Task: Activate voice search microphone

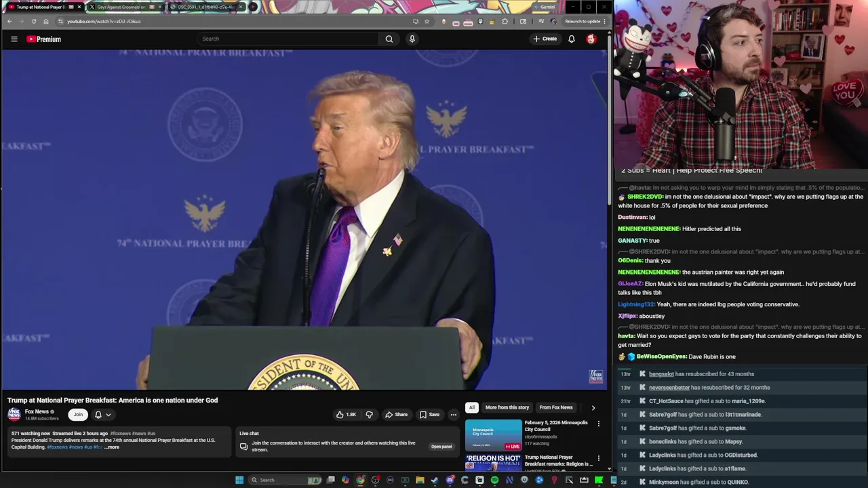Action: (412, 39)
